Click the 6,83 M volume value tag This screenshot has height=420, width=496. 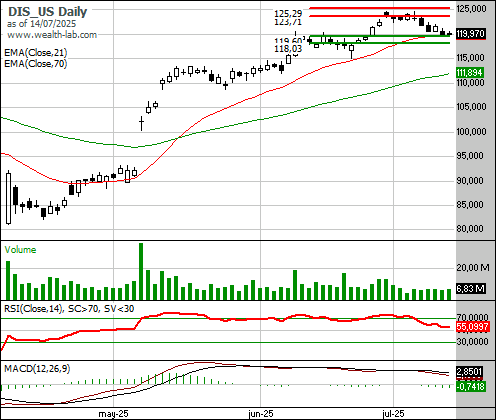[x=470, y=289]
